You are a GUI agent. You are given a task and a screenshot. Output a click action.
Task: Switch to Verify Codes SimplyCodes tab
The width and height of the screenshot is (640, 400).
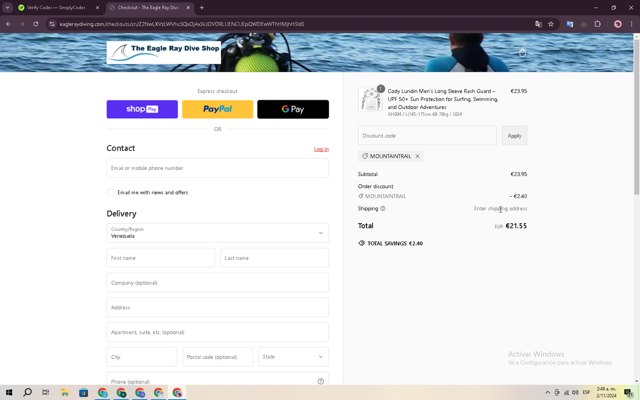point(56,7)
